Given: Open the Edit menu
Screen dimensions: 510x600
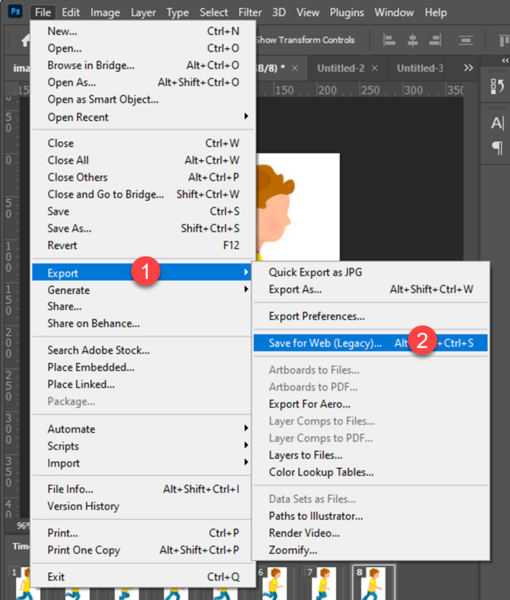Looking at the screenshot, I should (x=70, y=13).
